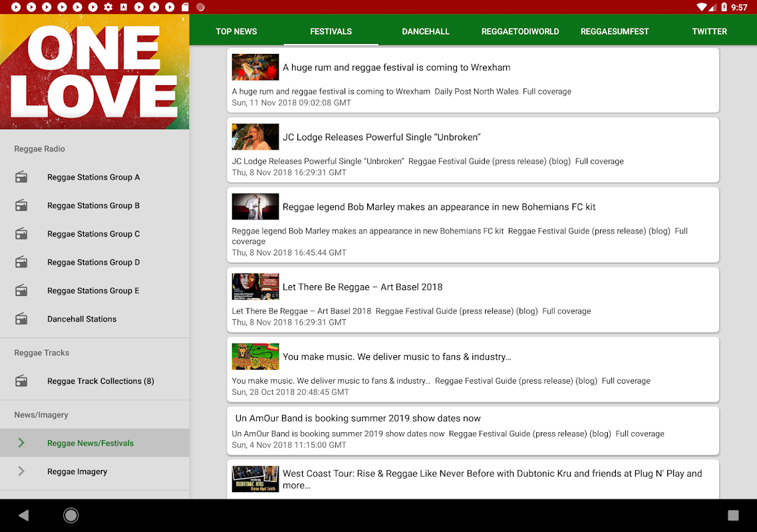Open Let There Be Reggae Art Basel headline

363,287
